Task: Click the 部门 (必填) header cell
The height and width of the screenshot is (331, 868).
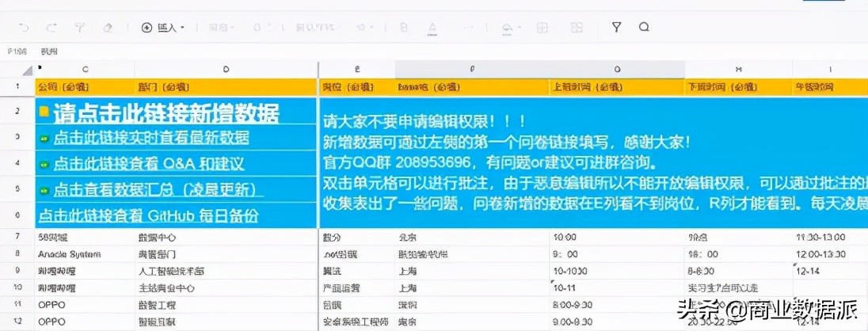Action: (226, 87)
